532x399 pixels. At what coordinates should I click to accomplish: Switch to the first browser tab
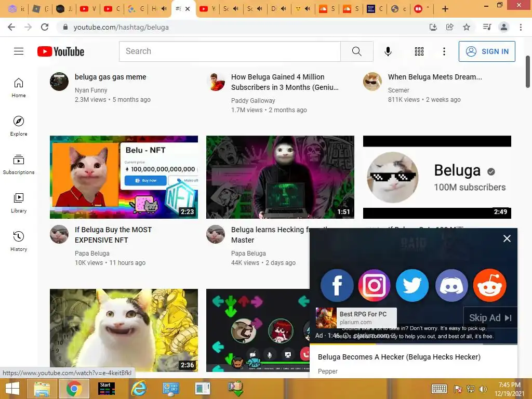point(16,9)
